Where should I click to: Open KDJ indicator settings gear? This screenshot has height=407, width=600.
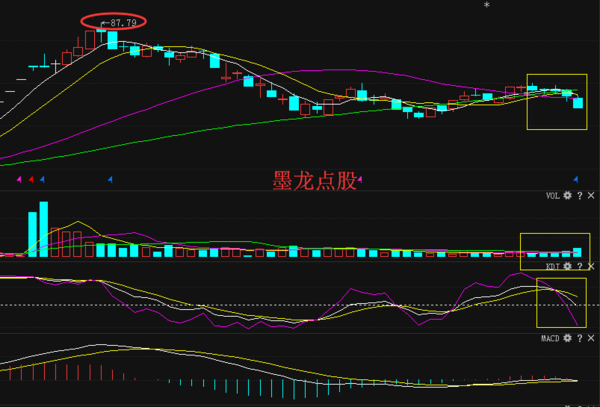(x=567, y=267)
